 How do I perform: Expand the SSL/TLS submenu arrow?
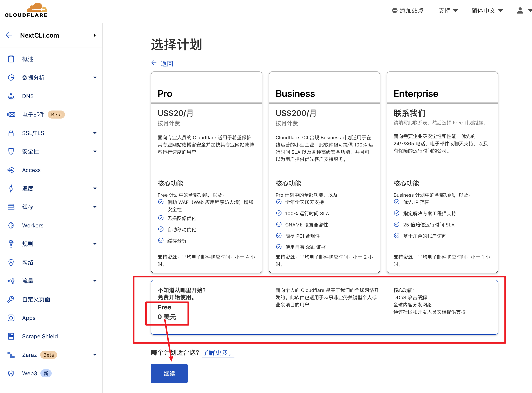(x=95, y=133)
